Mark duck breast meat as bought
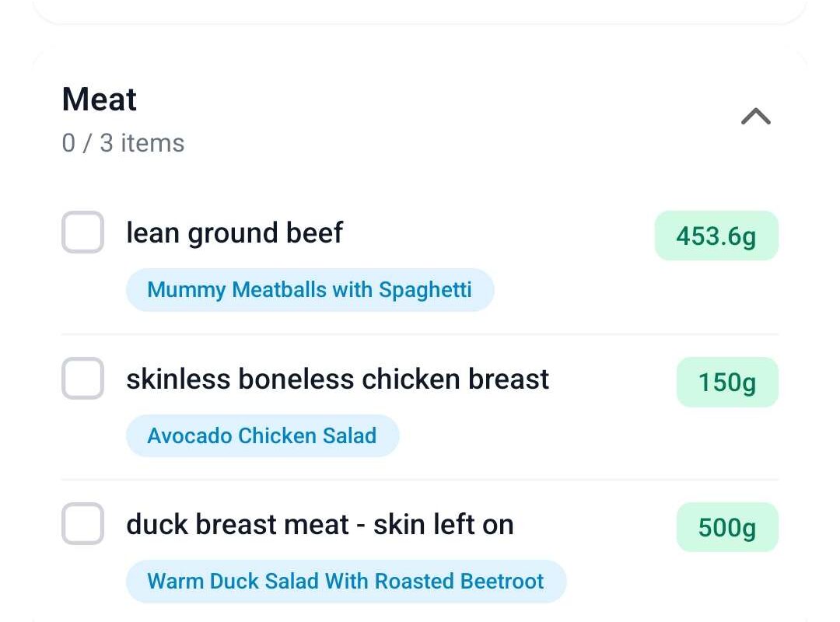The height and width of the screenshot is (622, 840). tap(82, 524)
